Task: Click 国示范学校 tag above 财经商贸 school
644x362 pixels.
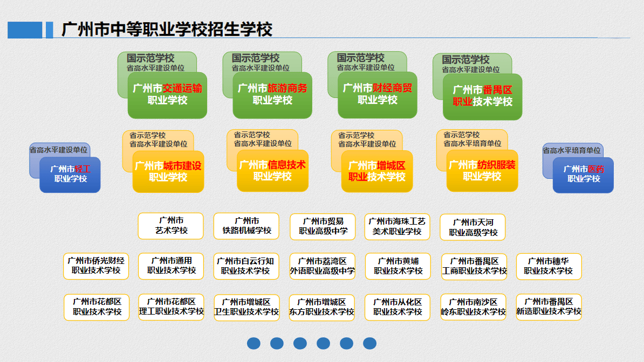Action: point(361,58)
